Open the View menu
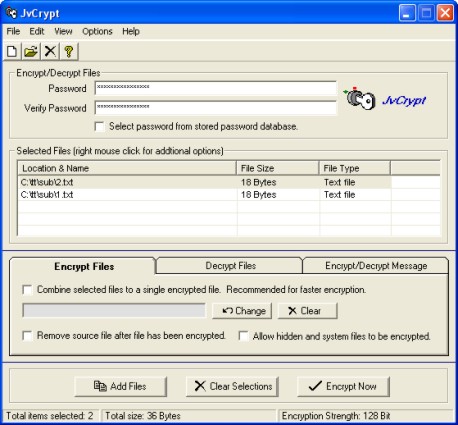The height and width of the screenshot is (425, 458). coord(63,31)
